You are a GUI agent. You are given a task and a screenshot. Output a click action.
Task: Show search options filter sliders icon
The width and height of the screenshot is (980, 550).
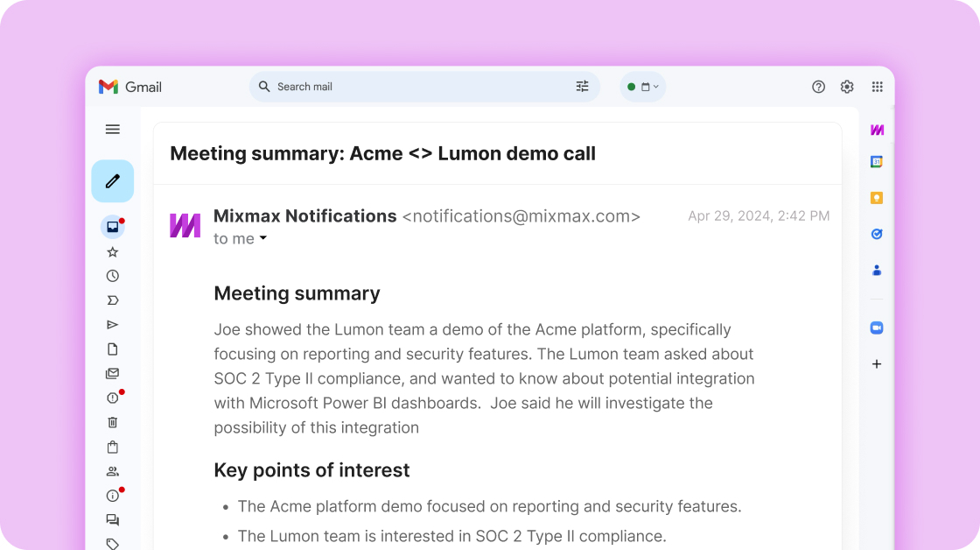point(582,87)
